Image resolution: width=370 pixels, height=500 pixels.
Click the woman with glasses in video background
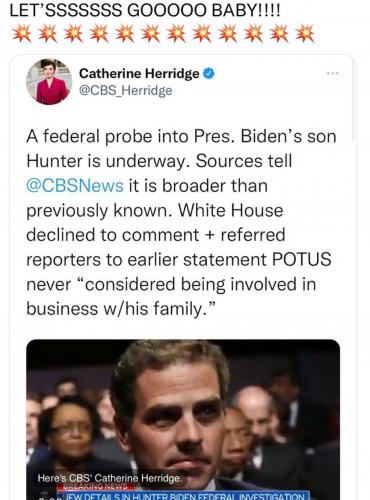click(x=68, y=430)
